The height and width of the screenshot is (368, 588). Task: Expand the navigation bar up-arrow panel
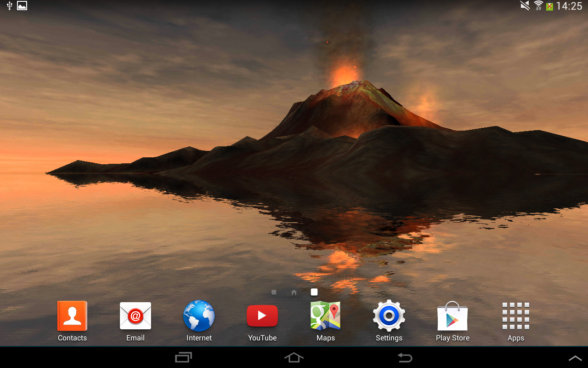pos(575,358)
